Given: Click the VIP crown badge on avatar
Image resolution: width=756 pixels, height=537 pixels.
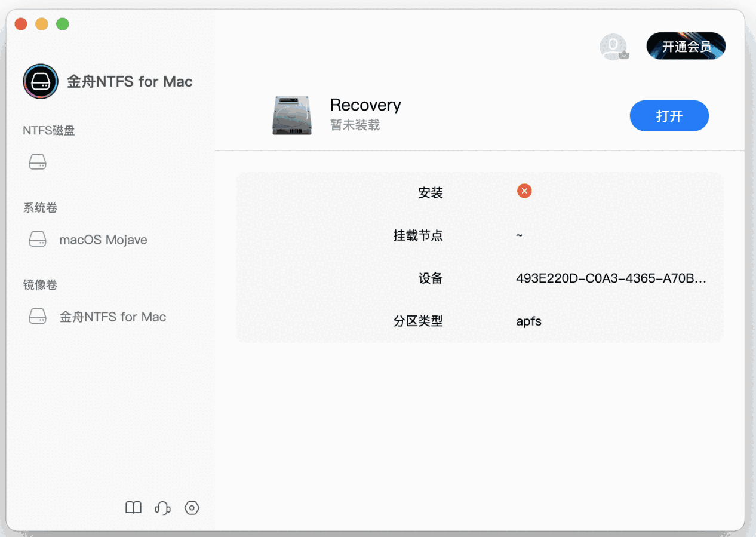Looking at the screenshot, I should click(x=625, y=54).
